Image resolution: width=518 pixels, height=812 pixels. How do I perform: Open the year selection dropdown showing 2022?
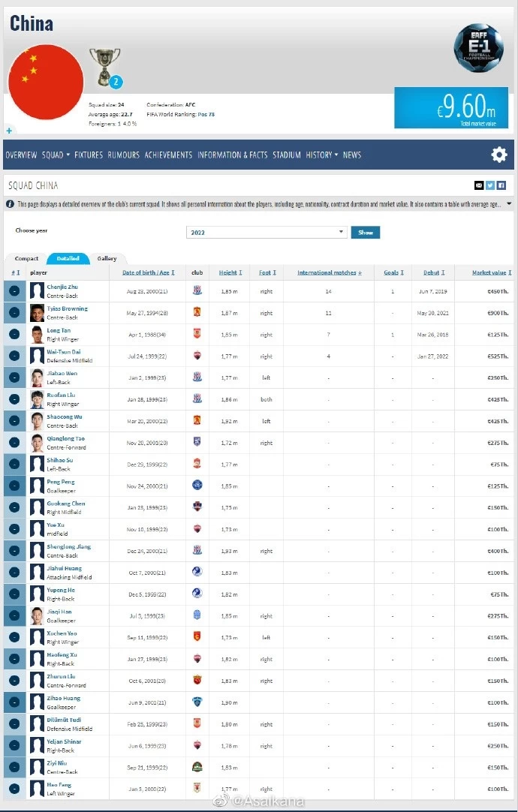tap(267, 233)
